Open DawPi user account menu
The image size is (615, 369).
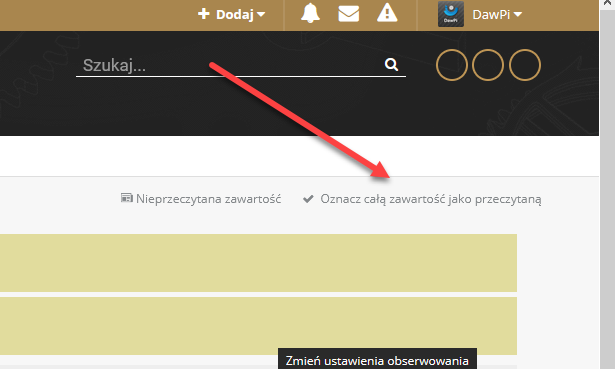[497, 15]
